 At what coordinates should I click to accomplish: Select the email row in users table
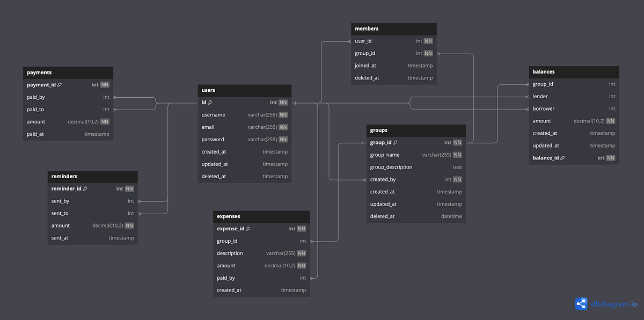[244, 127]
